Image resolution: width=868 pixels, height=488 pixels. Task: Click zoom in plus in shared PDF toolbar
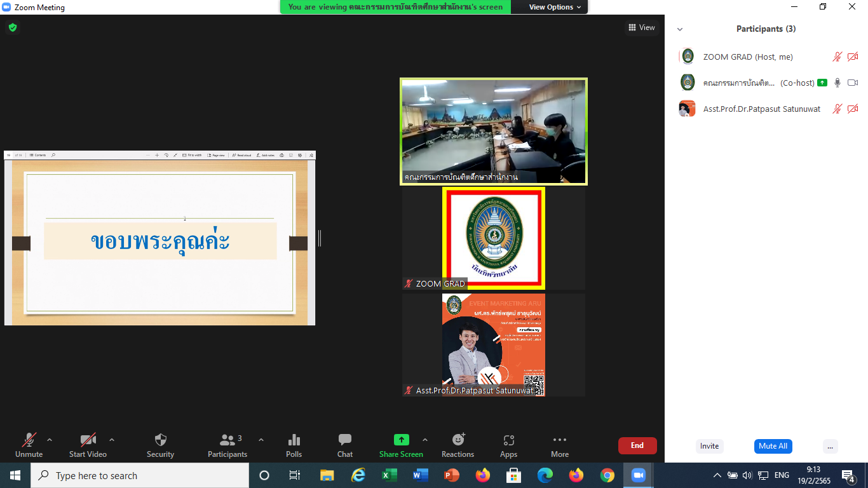157,155
